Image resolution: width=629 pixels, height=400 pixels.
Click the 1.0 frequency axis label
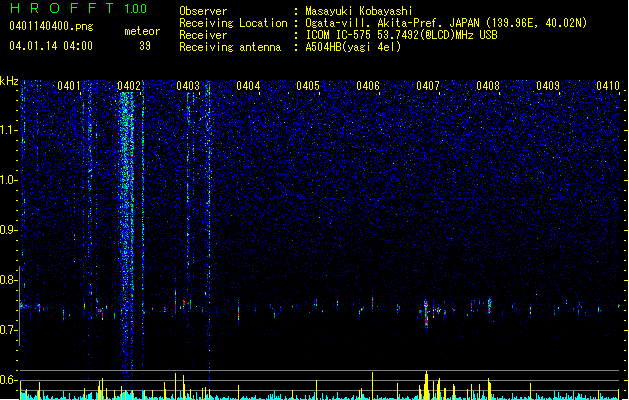click(9, 180)
